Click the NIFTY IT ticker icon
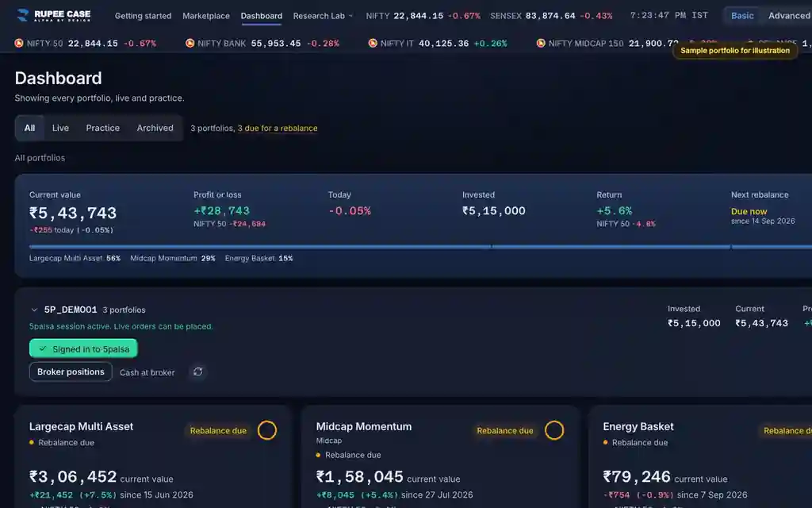 (373, 43)
